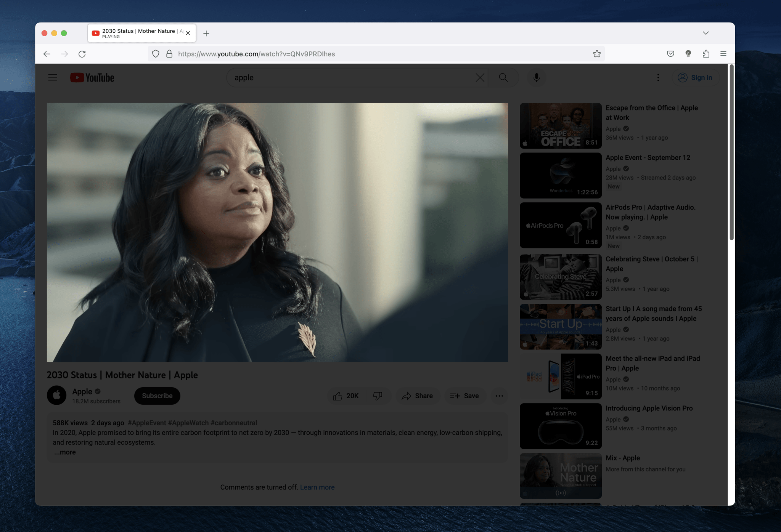Toggle like on the video
The width and height of the screenshot is (781, 532).
pos(346,396)
